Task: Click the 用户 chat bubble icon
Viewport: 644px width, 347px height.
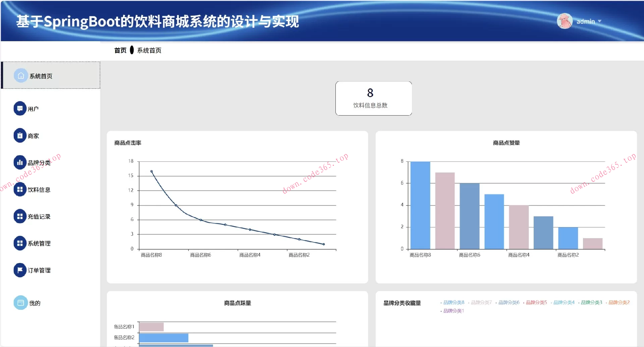Action: [20, 109]
